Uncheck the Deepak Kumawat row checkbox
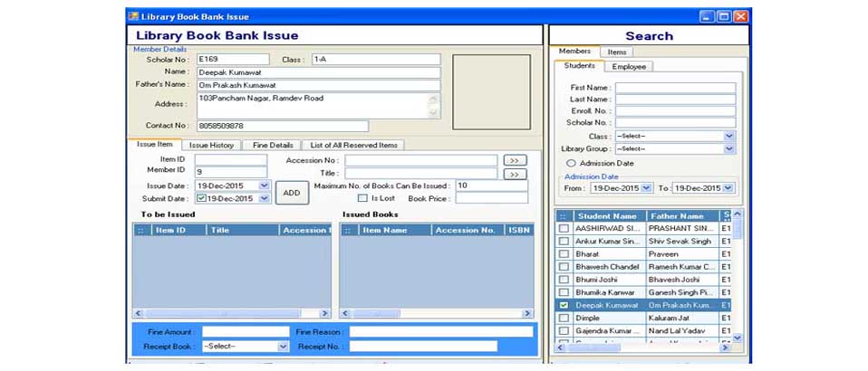This screenshot has width=868, height=371. 563,305
